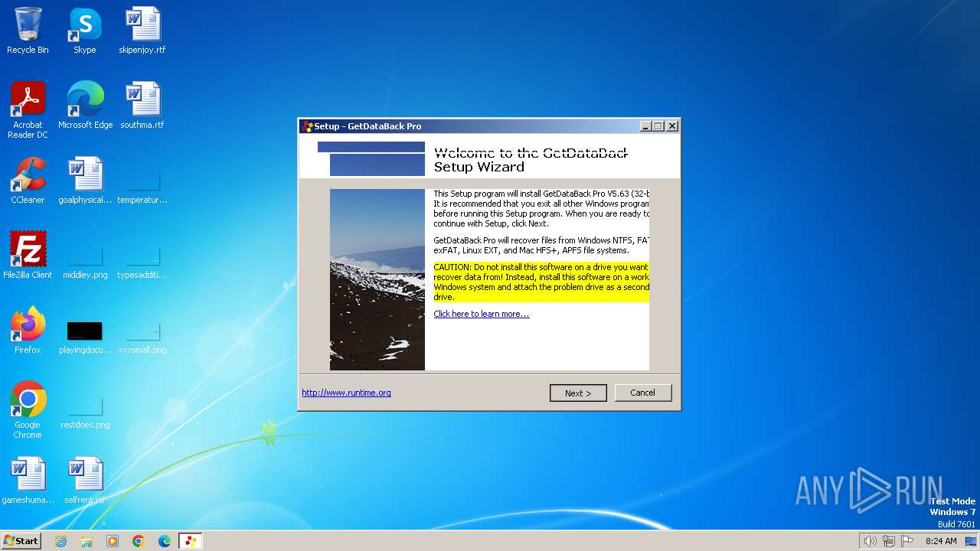The height and width of the screenshot is (551, 980).
Task: Select the restdoes.png file icon
Action: click(85, 413)
